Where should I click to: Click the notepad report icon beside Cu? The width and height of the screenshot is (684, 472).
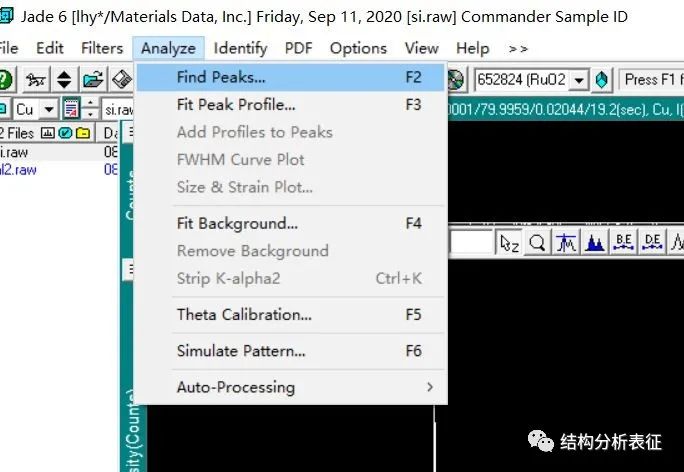(x=71, y=109)
